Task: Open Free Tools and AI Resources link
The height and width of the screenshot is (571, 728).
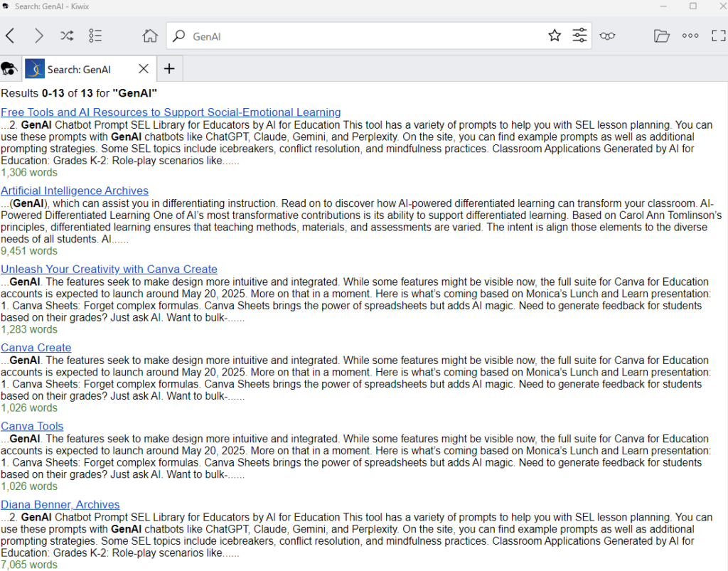Action: (x=171, y=112)
